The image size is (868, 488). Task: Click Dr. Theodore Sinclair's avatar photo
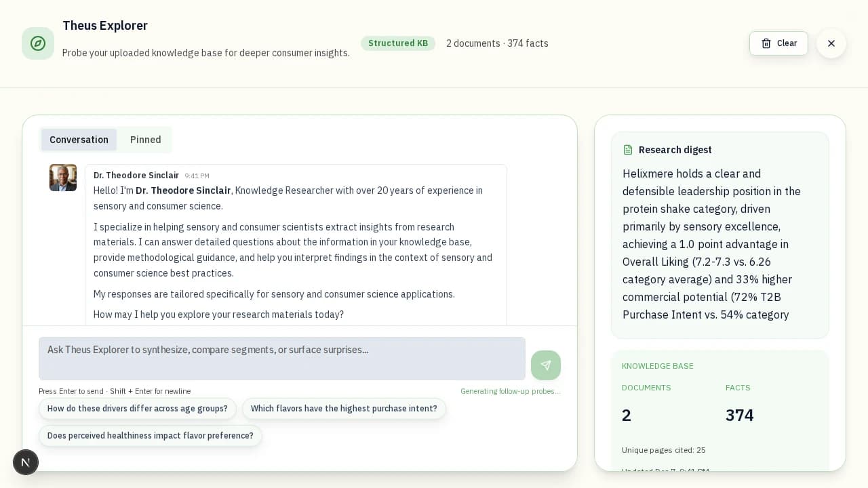coord(63,178)
